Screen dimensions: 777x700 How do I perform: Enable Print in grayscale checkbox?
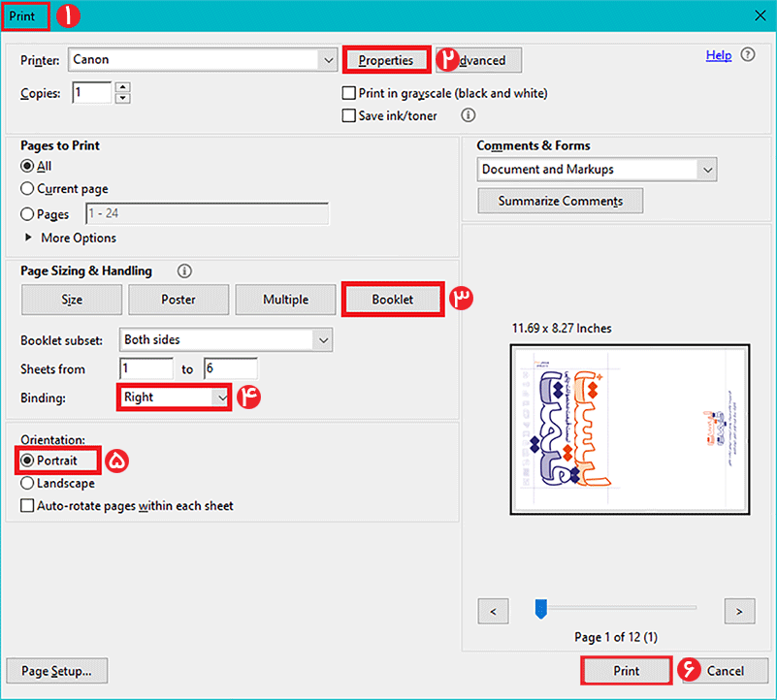(x=349, y=94)
